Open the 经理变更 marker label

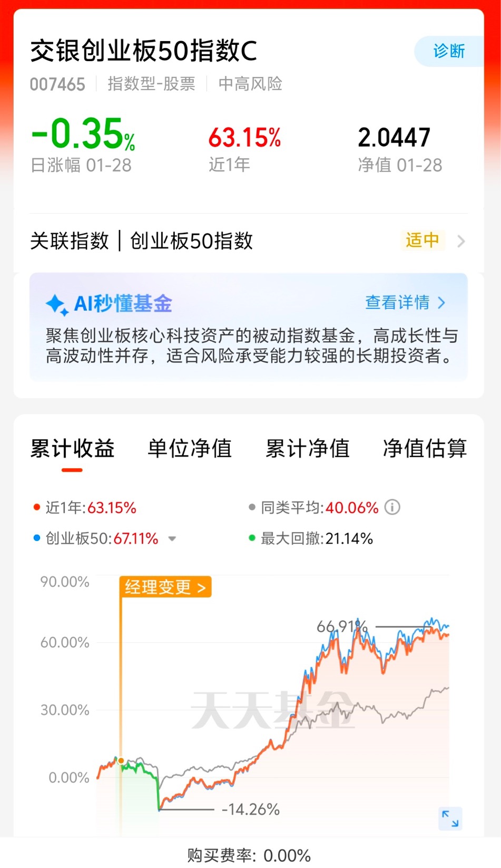166,587
